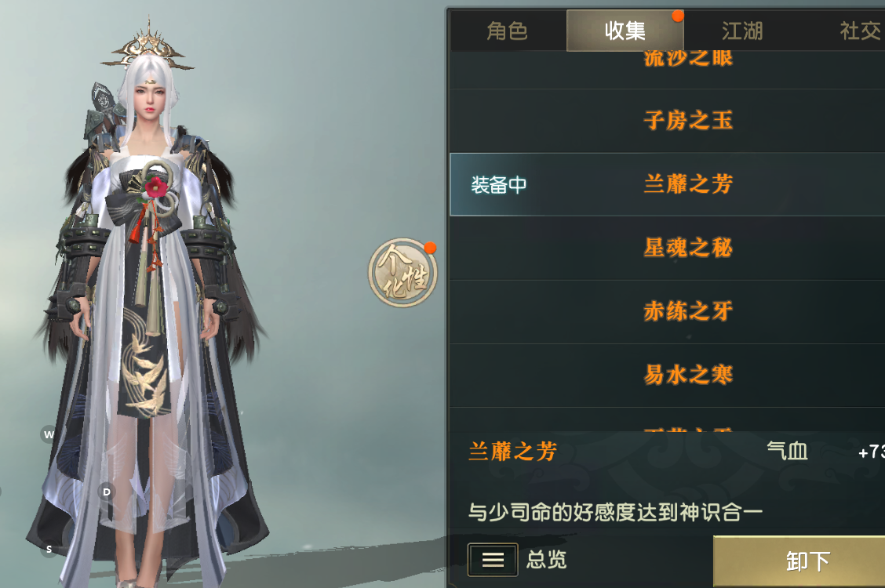Choose 赤练之牙 from the list
This screenshot has width=885, height=588.
pos(667,312)
